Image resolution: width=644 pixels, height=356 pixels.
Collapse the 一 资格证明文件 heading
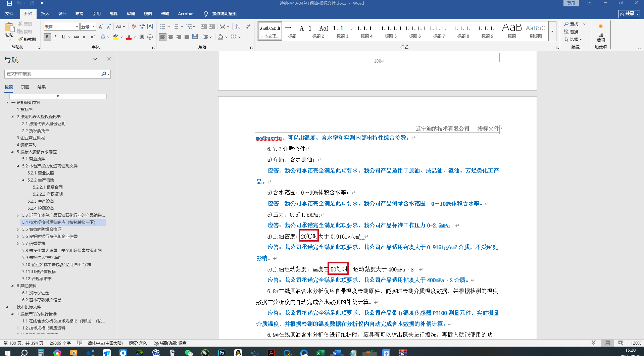tap(7, 102)
